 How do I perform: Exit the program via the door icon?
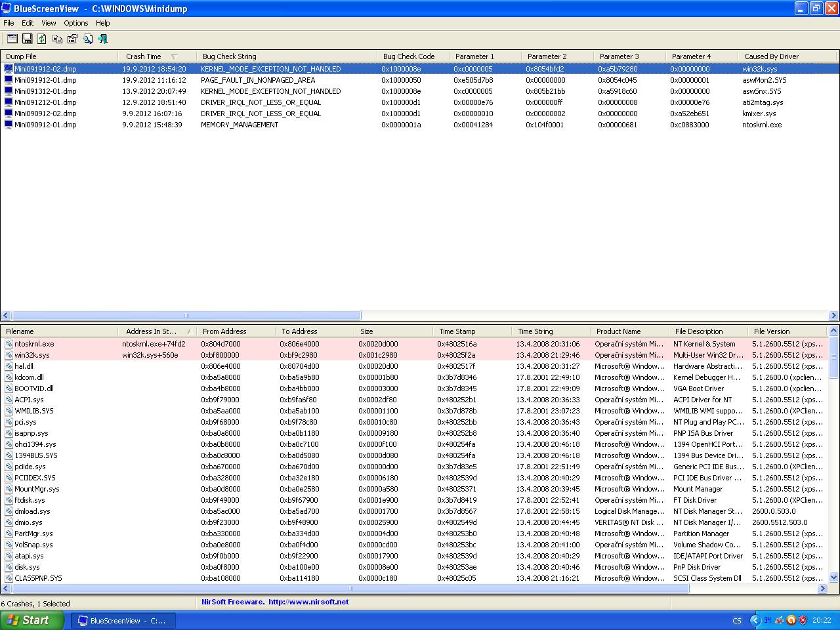[103, 39]
